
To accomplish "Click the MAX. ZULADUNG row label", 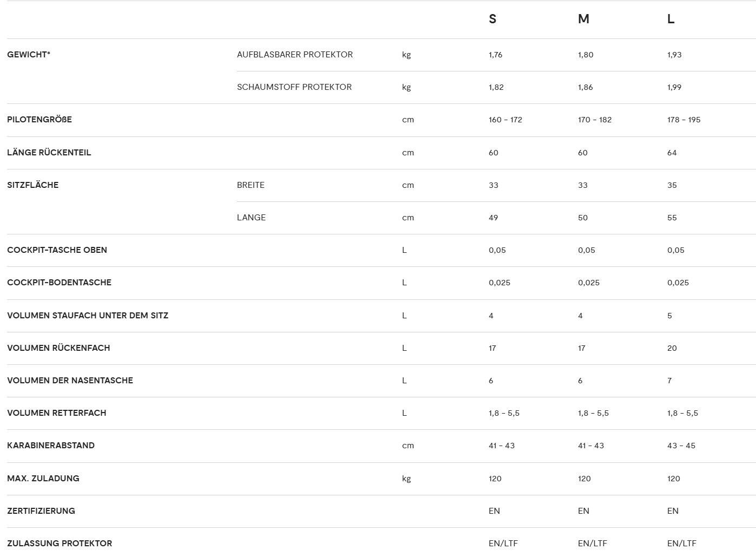I will click(x=43, y=478).
